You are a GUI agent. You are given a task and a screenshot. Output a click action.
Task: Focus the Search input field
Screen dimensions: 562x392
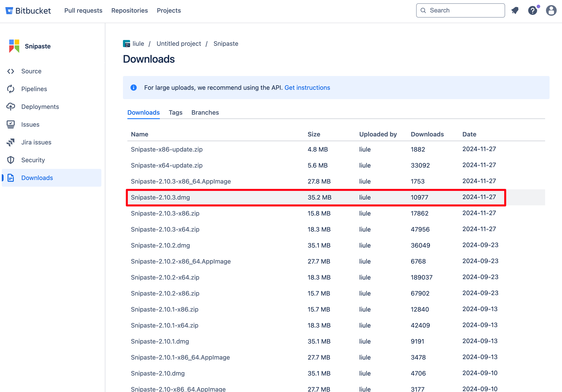coord(460,10)
